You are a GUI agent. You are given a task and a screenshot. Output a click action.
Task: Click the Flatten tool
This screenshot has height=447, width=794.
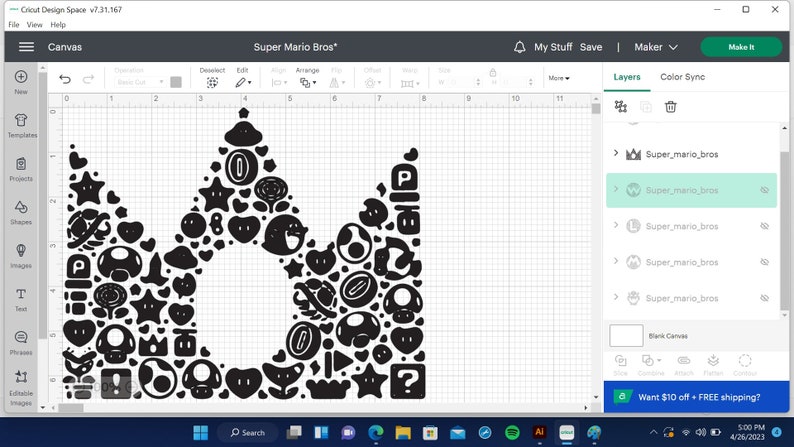point(713,365)
